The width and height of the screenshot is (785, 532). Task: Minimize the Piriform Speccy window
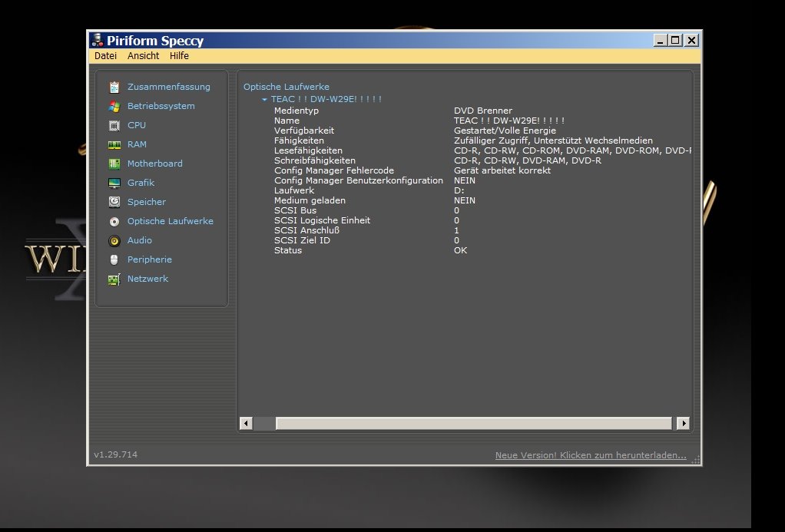661,40
